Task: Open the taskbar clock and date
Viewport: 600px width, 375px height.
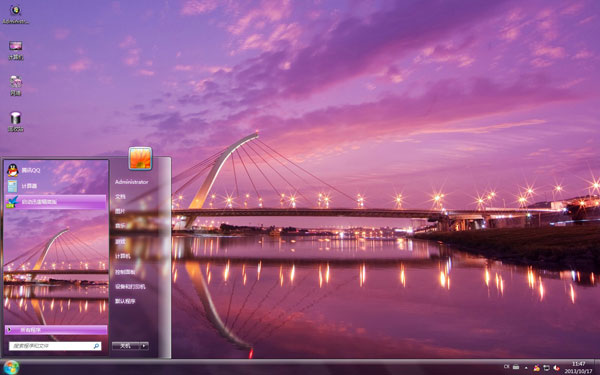Action: (579, 367)
